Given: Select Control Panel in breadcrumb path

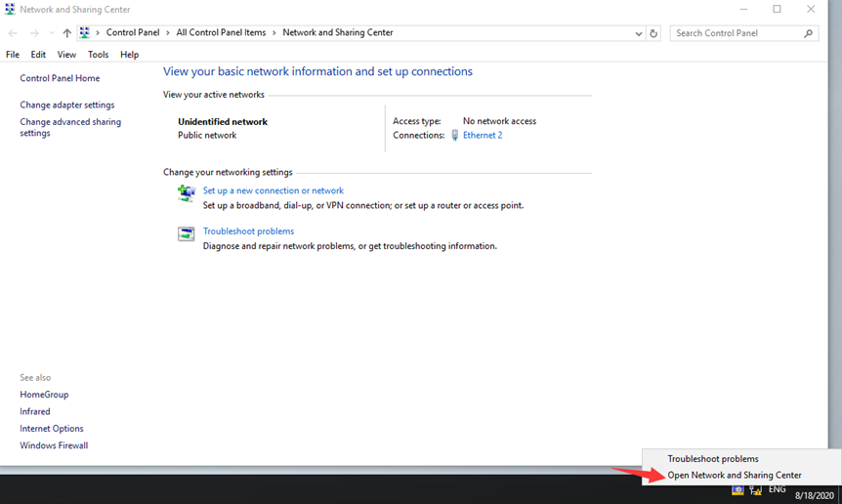Looking at the screenshot, I should [133, 33].
